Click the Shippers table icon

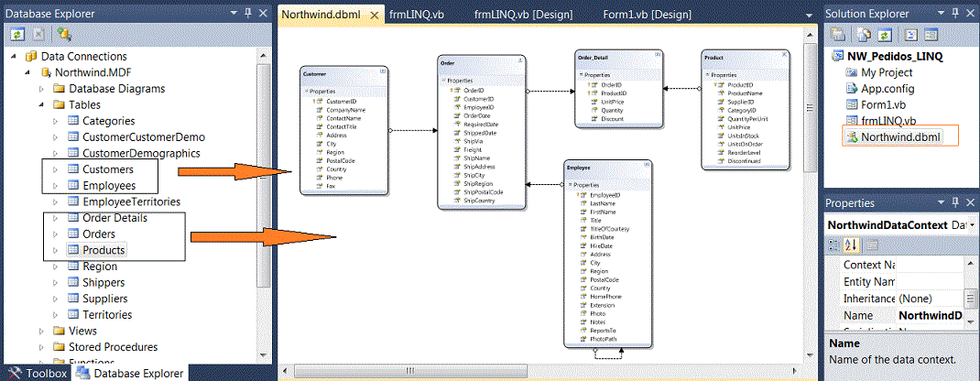73,282
